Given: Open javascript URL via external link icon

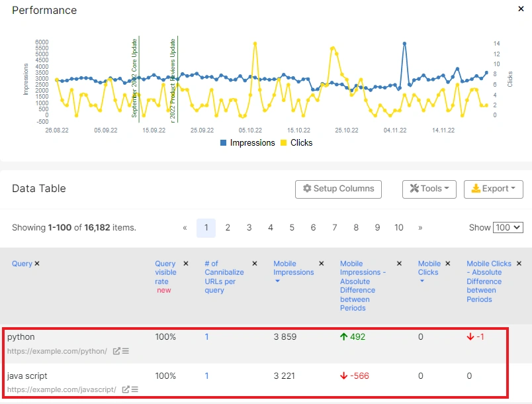Looking at the screenshot, I should pos(124,389).
